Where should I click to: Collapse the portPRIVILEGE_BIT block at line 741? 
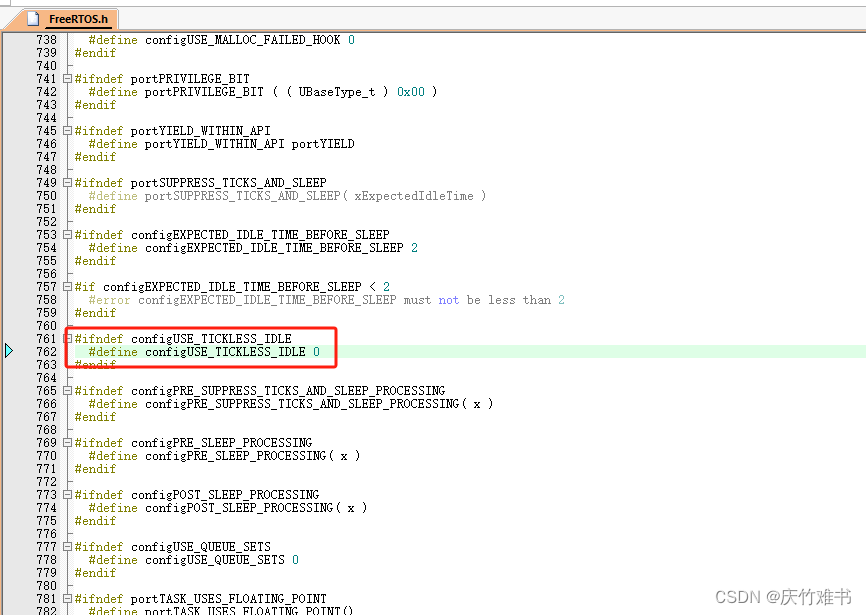coord(66,79)
